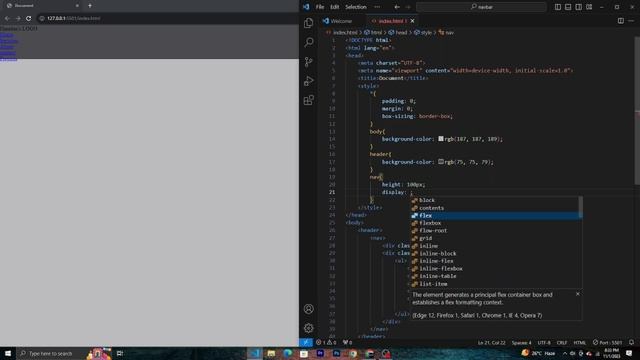Screen dimensions: 640x360
Task: Click the Ln 21, Col 22 status item
Action: click(x=491, y=342)
